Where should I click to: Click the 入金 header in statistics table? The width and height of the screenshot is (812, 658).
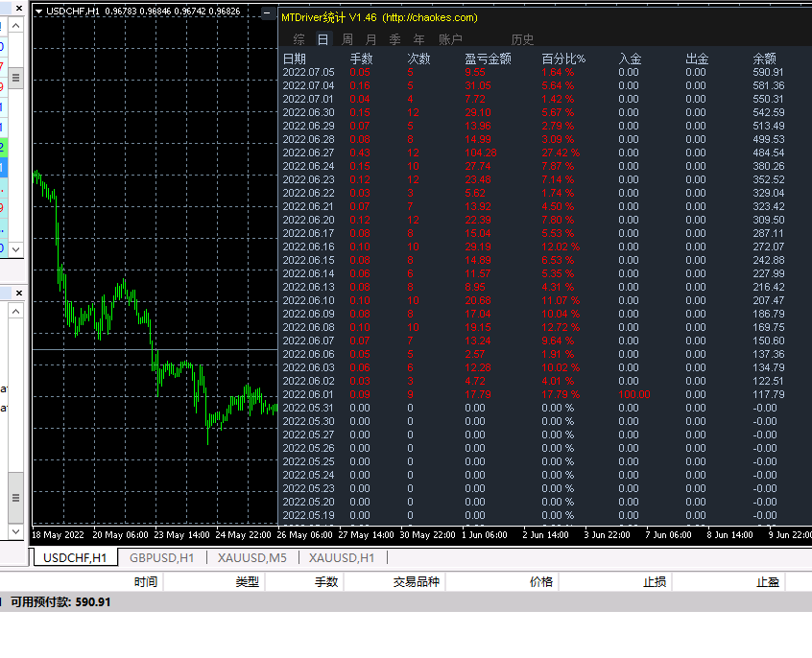pos(631,59)
